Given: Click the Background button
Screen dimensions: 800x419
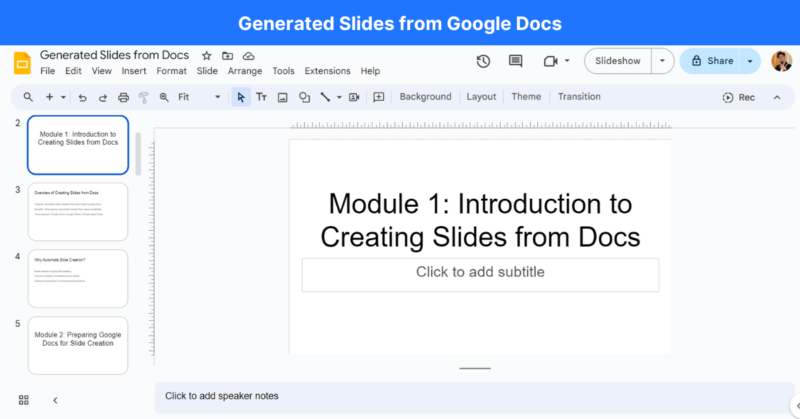Looking at the screenshot, I should (x=426, y=97).
